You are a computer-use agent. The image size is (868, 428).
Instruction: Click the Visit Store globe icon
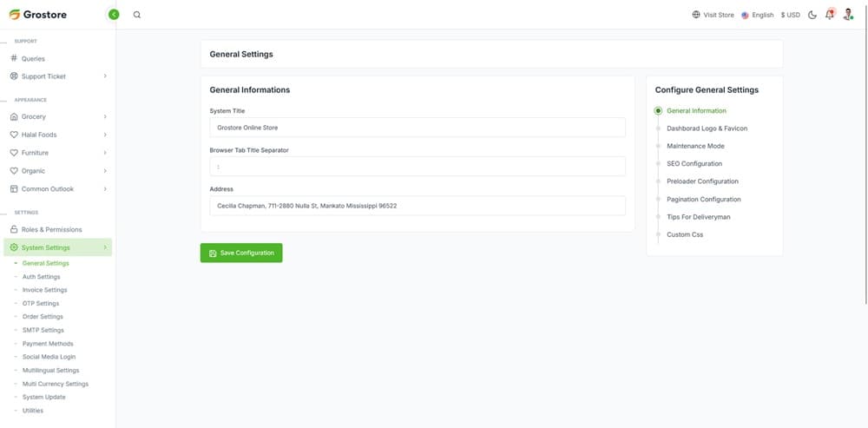point(696,15)
